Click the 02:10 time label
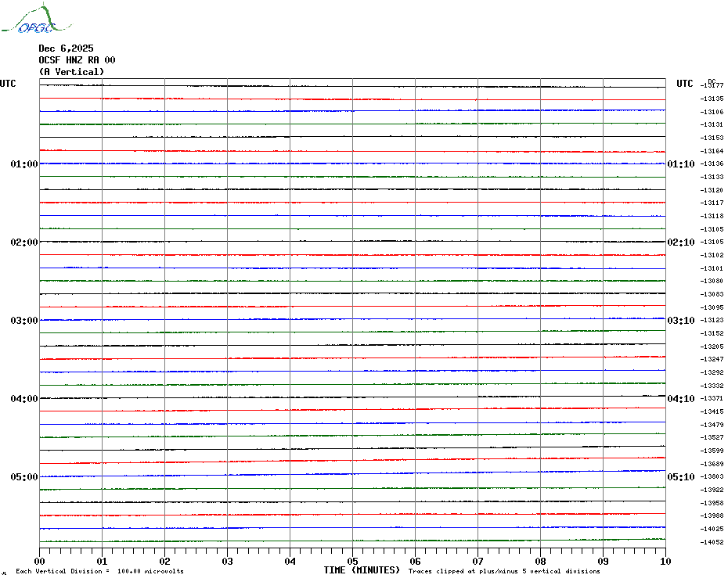 tap(681, 242)
